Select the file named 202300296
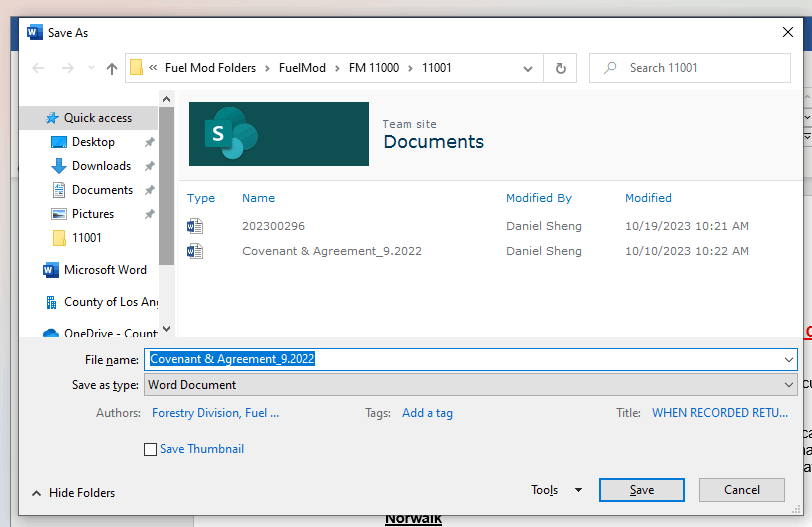812x527 pixels. (273, 226)
